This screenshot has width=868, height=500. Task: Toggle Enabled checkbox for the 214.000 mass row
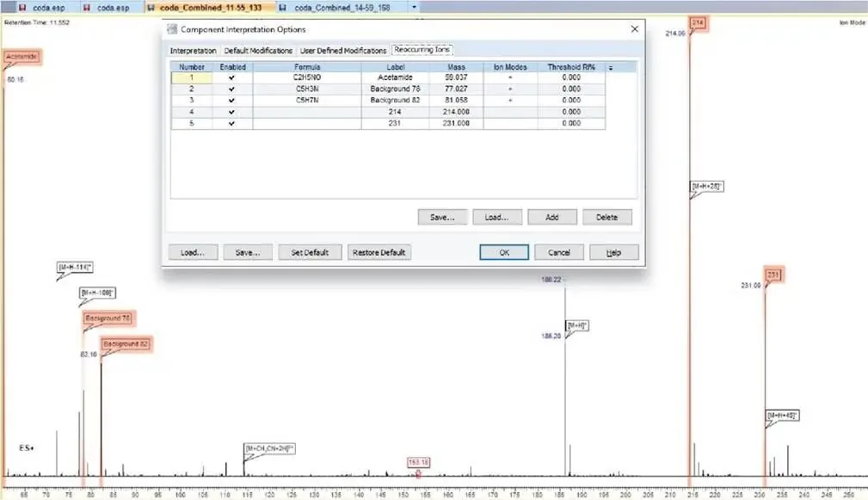232,112
